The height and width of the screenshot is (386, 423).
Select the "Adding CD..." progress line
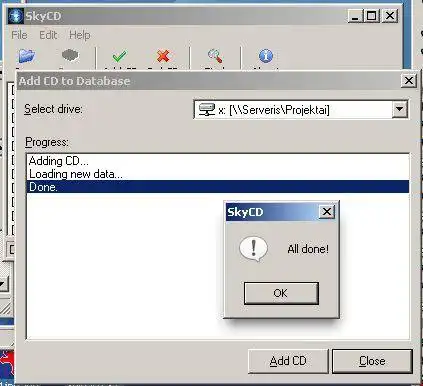tap(218, 161)
